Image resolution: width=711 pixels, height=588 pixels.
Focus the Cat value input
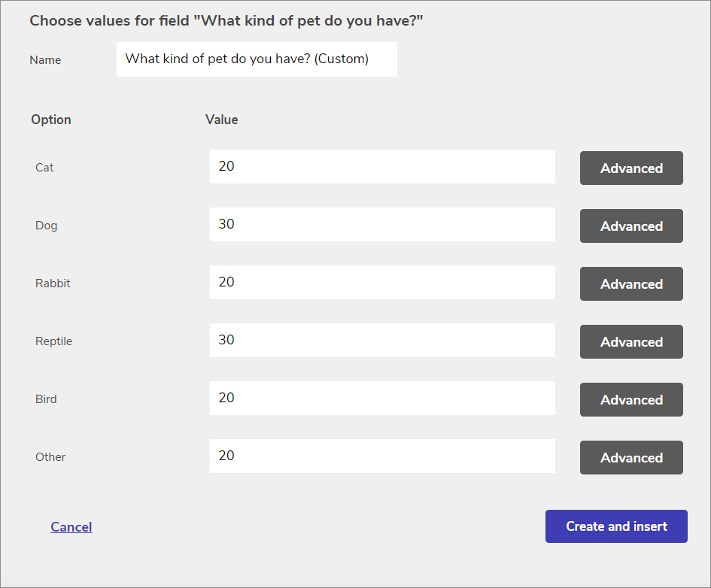coord(382,167)
